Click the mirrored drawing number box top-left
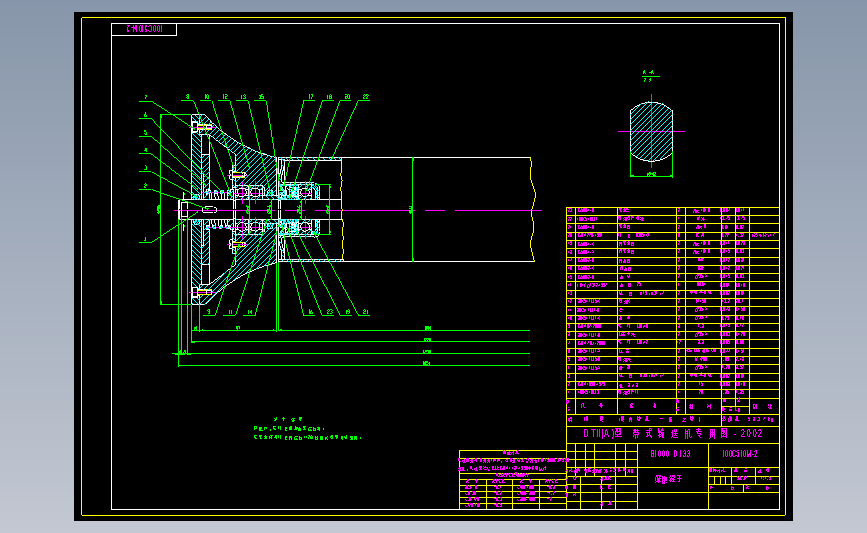867x533 pixels. (144, 29)
